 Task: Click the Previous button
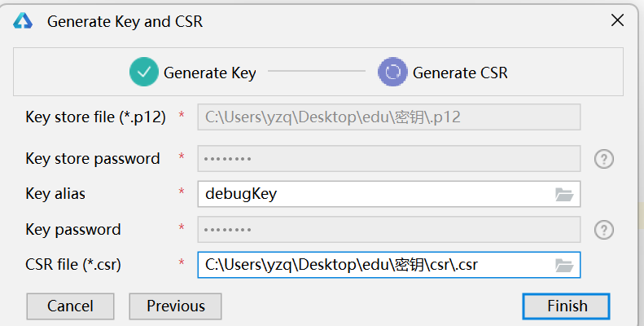[x=175, y=306]
